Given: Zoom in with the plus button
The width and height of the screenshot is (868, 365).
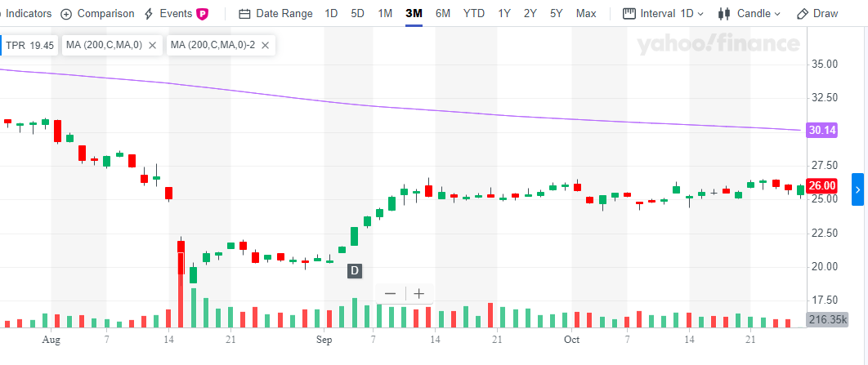Looking at the screenshot, I should point(419,294).
